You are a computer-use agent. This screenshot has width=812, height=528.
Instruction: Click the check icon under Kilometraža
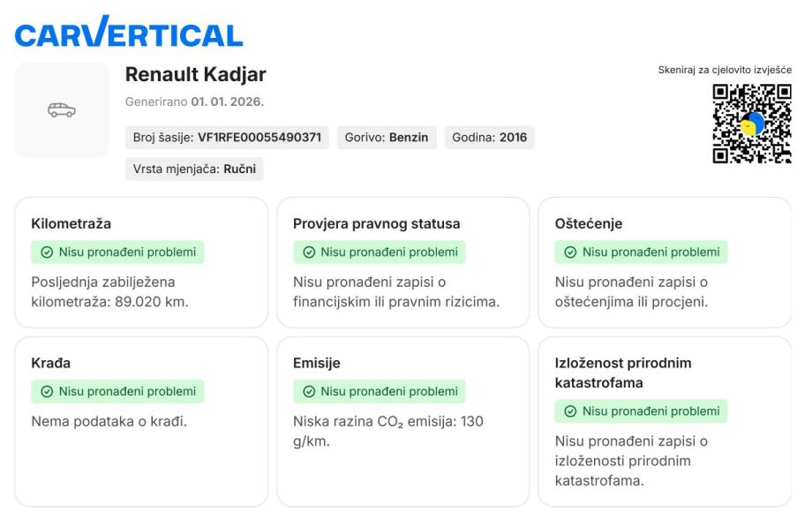click(x=46, y=253)
